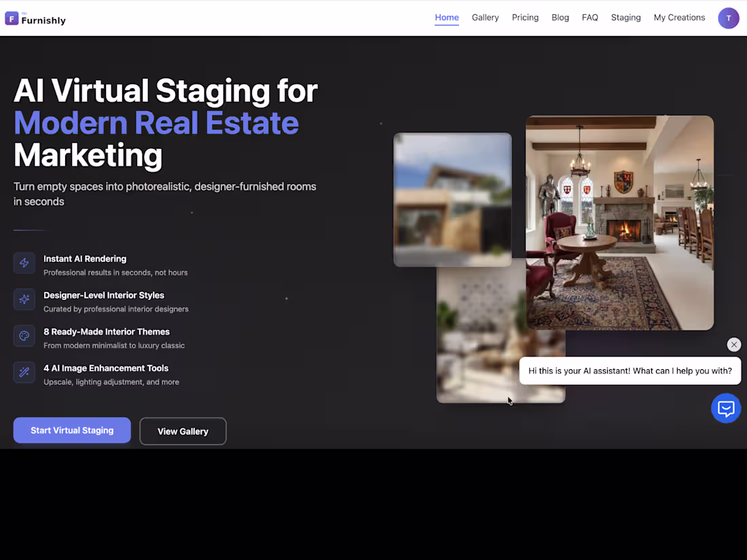Screen dimensions: 747x560
Task: Dismiss the AI assistant greeting bubble
Action: 733,344
